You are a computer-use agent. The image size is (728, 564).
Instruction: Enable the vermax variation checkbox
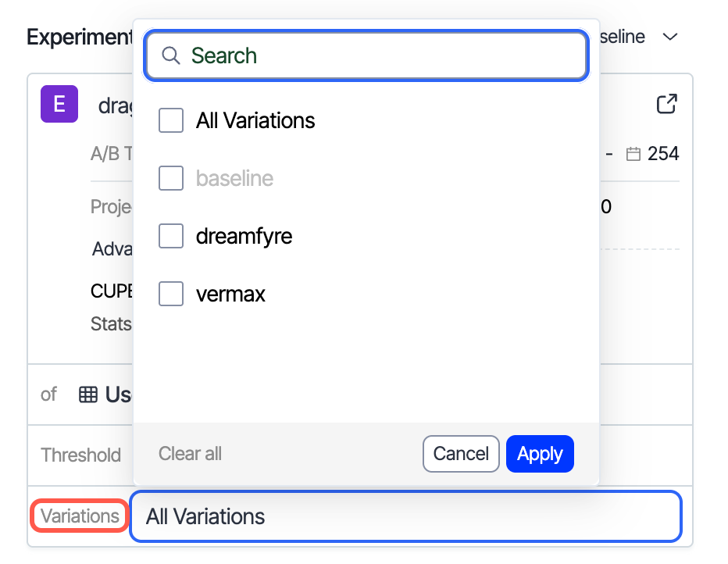pyautogui.click(x=171, y=294)
